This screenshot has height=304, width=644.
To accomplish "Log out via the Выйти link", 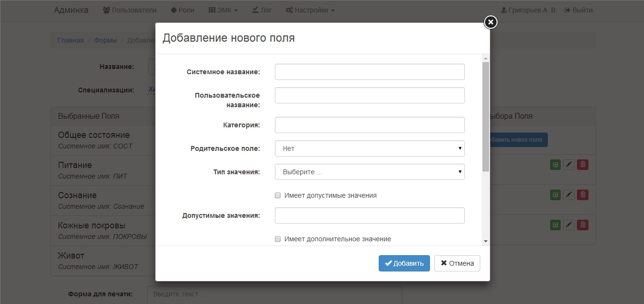I will [578, 10].
